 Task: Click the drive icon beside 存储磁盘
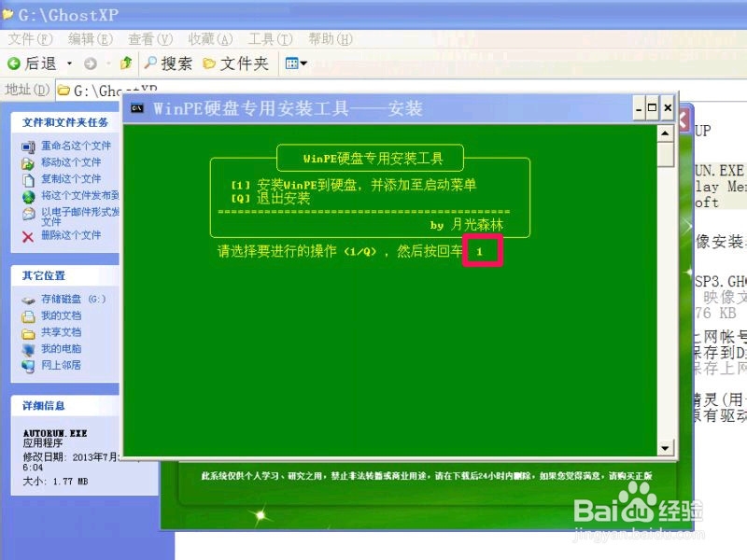28,300
